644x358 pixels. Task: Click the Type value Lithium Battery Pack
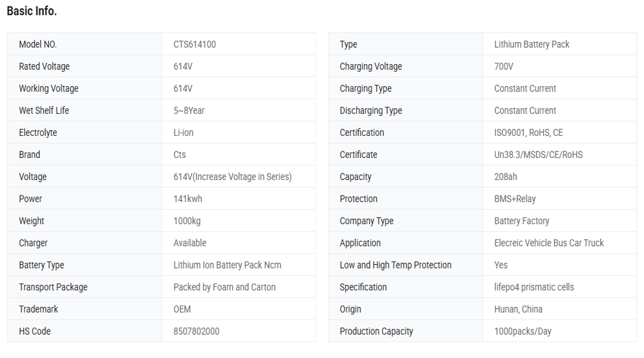pyautogui.click(x=531, y=45)
